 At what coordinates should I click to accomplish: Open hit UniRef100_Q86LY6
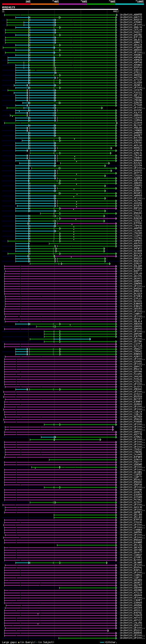pyautogui.click(x=131, y=27)
